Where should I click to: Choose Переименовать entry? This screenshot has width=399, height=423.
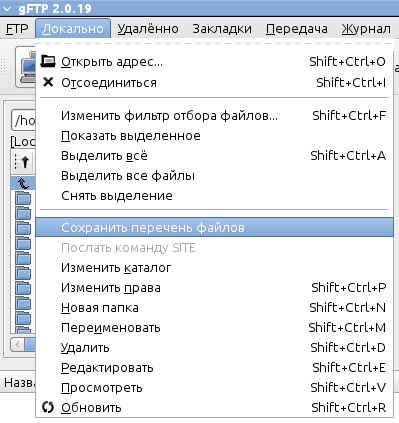[x=214, y=328]
